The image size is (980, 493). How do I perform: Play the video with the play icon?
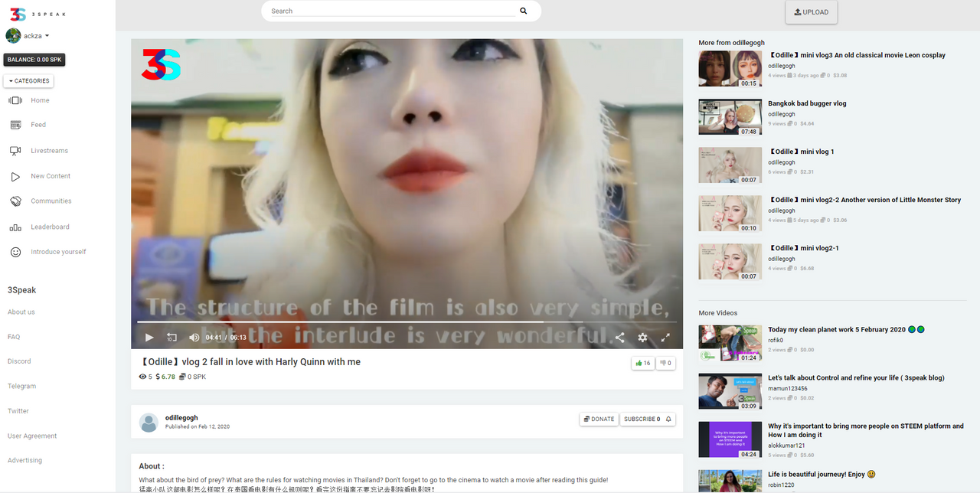[x=149, y=338]
